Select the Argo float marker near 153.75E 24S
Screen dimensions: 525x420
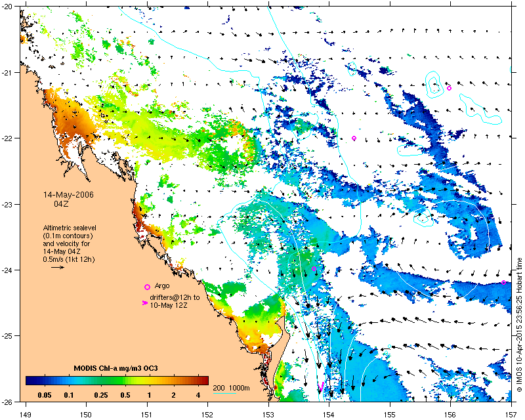click(314, 268)
